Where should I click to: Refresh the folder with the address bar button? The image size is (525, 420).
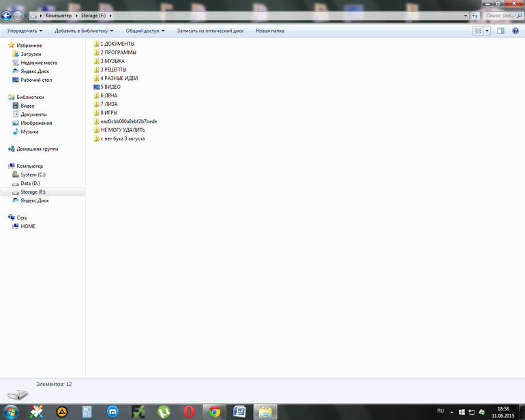coord(475,16)
